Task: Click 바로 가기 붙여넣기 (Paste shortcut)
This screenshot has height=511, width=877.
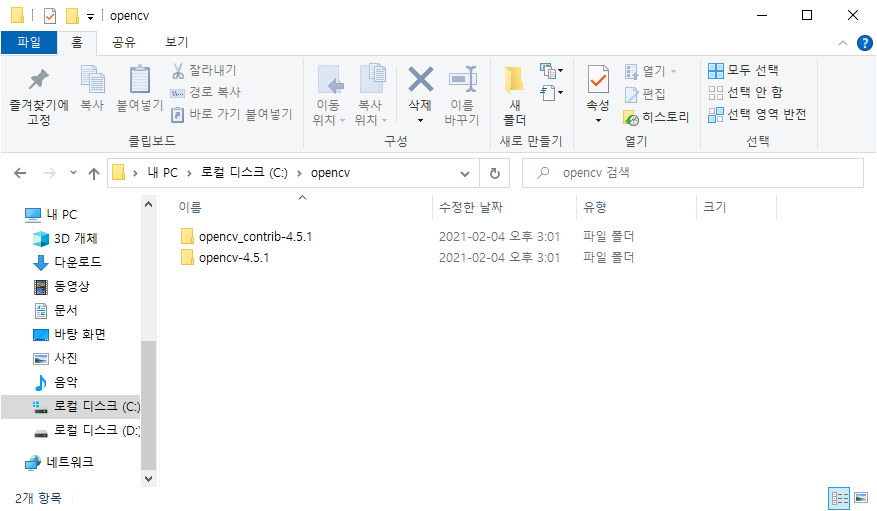Action: coord(232,114)
